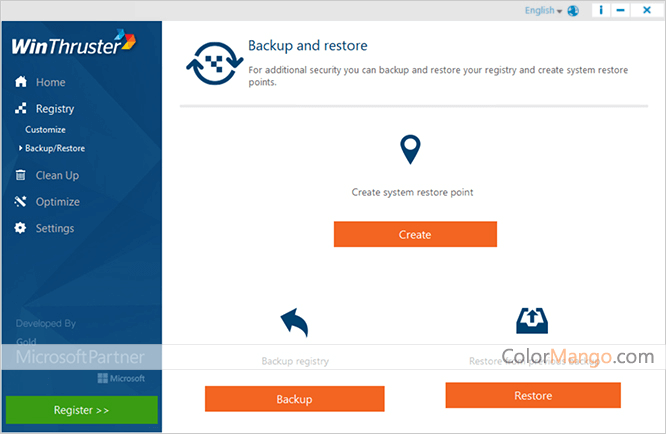Click the arrow beside Backup/Restore submenu

tap(20, 148)
